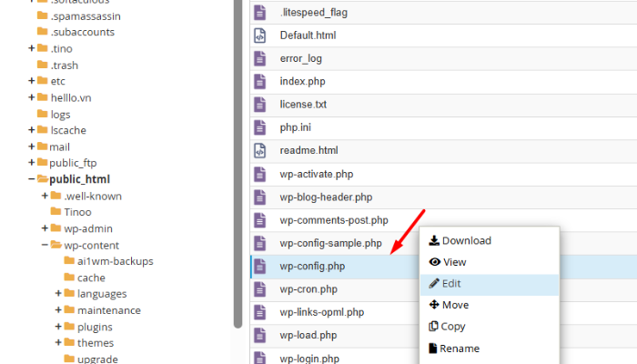Expand the .well-known folder
Screen dimensions: 637x364
click(45, 196)
